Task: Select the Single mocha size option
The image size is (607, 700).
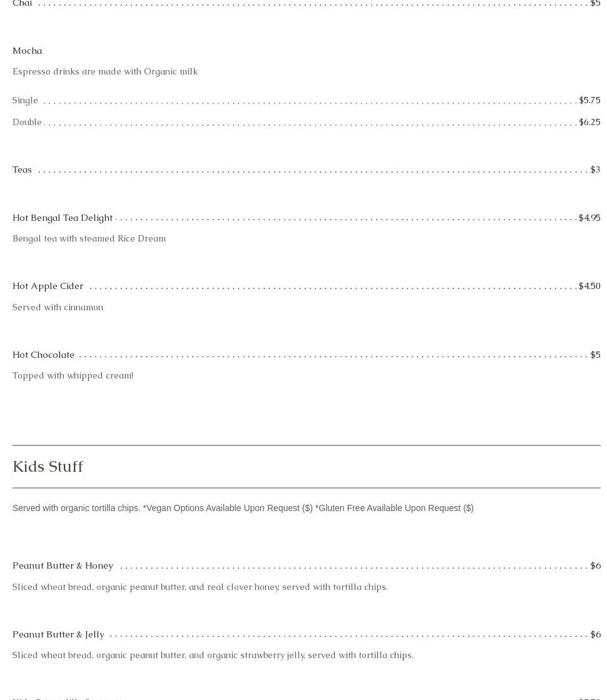Action: click(x=26, y=100)
